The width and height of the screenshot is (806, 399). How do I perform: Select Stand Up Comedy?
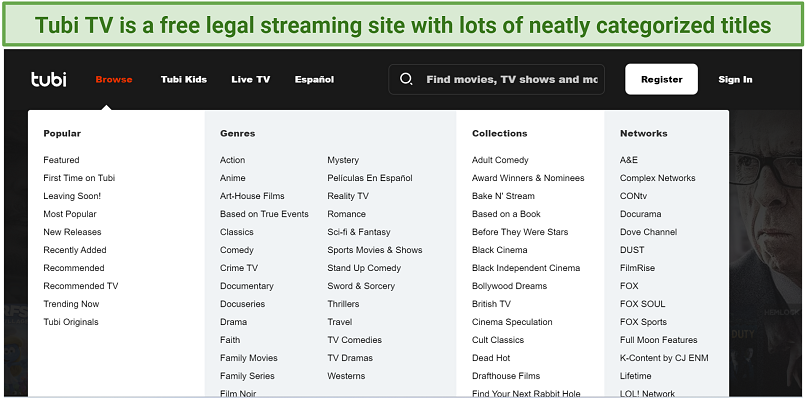click(x=364, y=268)
